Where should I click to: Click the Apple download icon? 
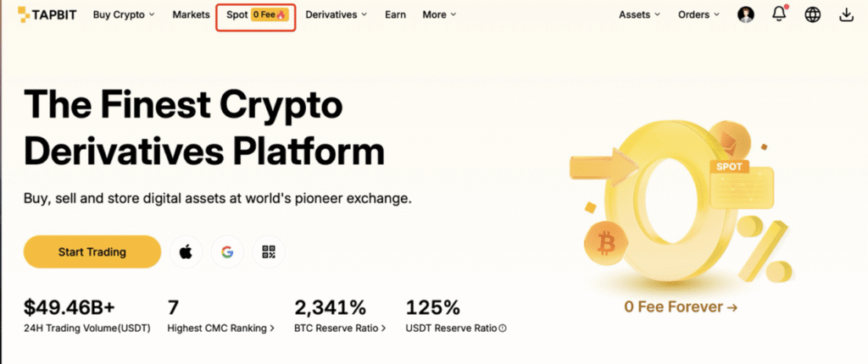[x=186, y=251]
